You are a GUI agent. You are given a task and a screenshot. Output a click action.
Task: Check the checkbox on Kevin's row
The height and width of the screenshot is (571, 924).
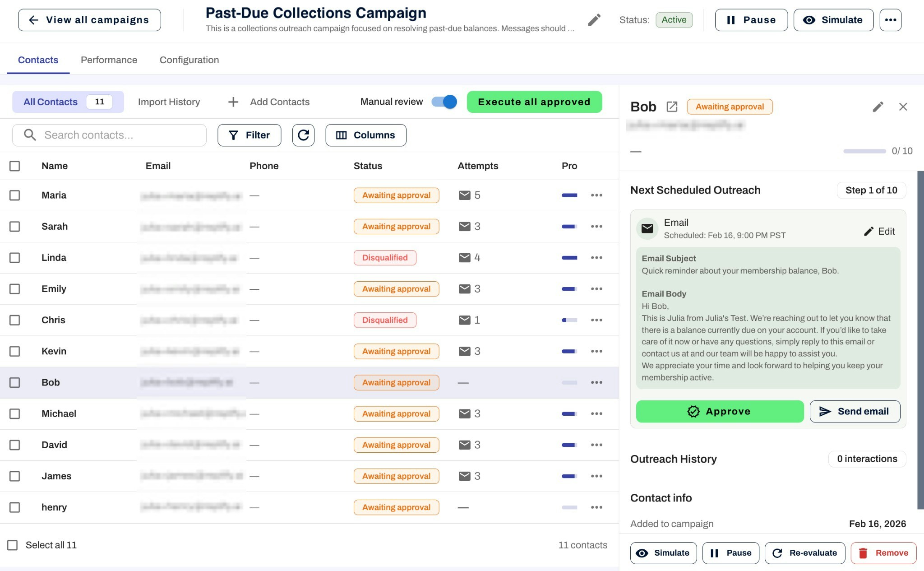tap(15, 351)
